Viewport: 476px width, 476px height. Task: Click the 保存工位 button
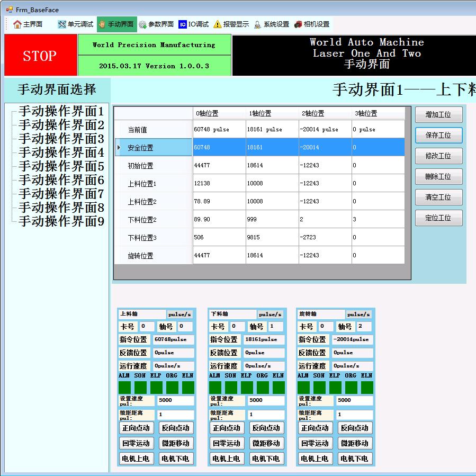[x=438, y=135]
